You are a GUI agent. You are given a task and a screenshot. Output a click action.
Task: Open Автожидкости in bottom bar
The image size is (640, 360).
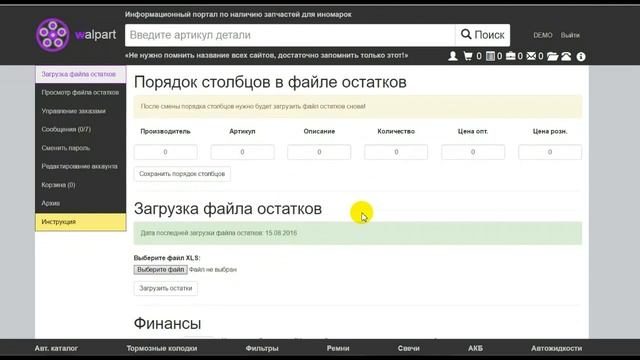click(x=556, y=349)
